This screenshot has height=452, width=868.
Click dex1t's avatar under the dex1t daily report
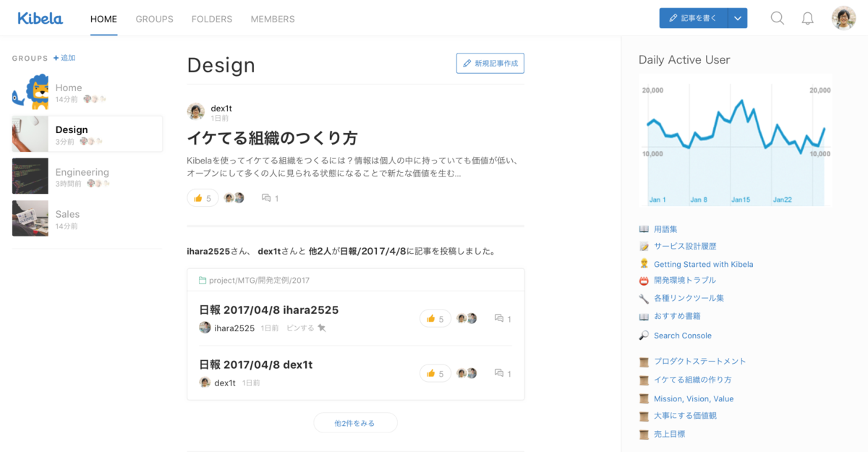click(x=205, y=383)
